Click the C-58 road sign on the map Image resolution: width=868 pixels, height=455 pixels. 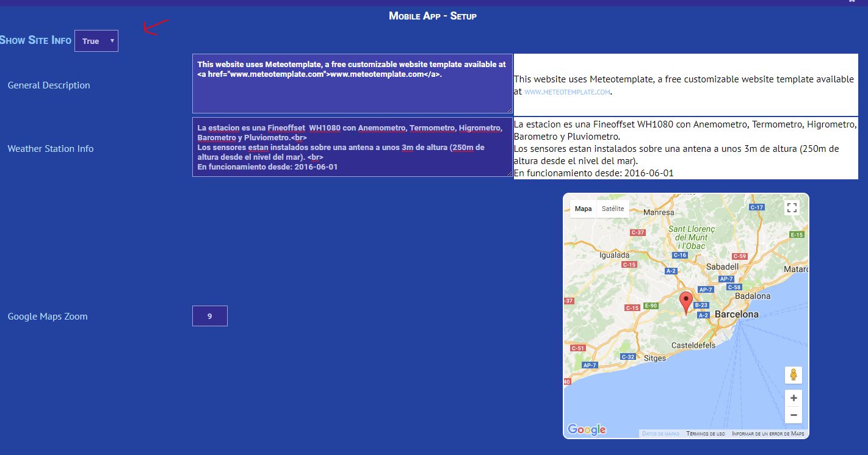coord(734,287)
